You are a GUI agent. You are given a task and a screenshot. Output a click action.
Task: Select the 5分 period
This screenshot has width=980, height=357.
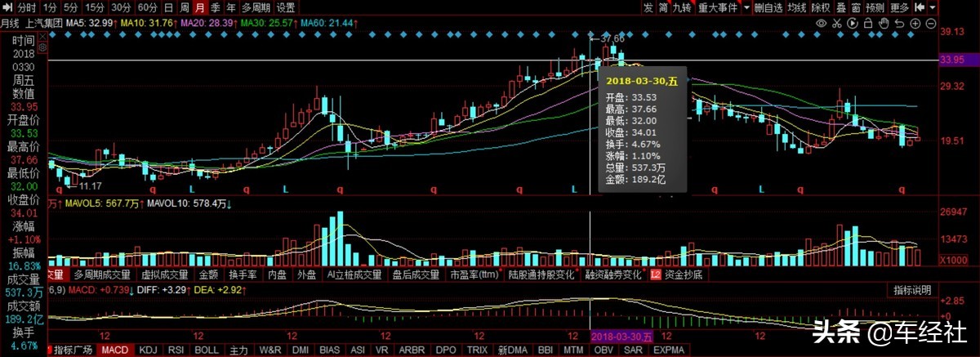click(x=71, y=8)
